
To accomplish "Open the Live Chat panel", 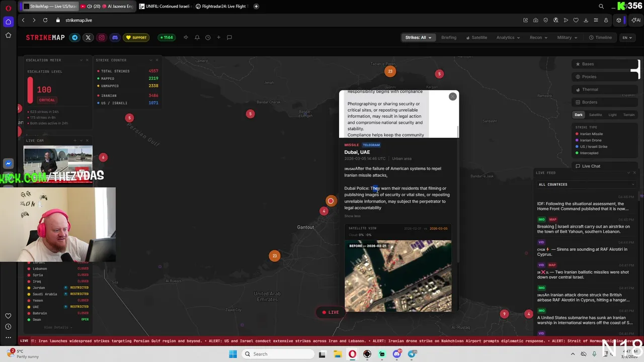I will click(605, 166).
